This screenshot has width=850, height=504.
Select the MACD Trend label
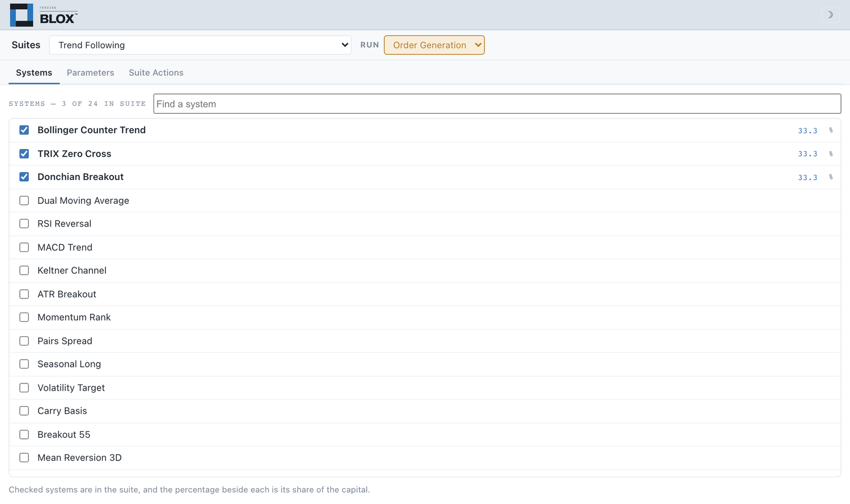click(x=65, y=247)
